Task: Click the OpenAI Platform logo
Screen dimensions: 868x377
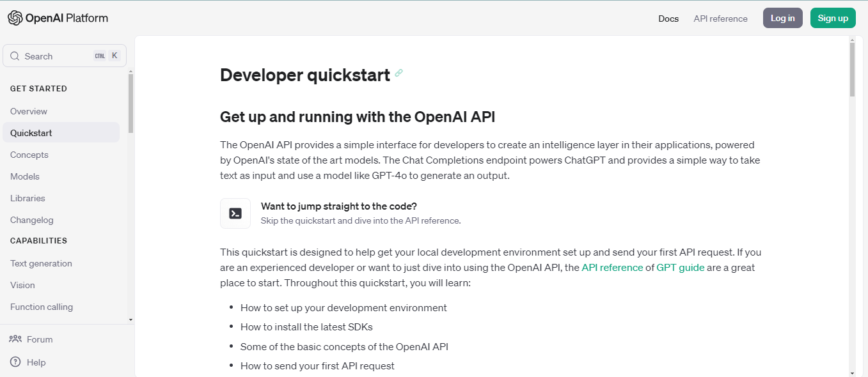Action: coord(58,18)
